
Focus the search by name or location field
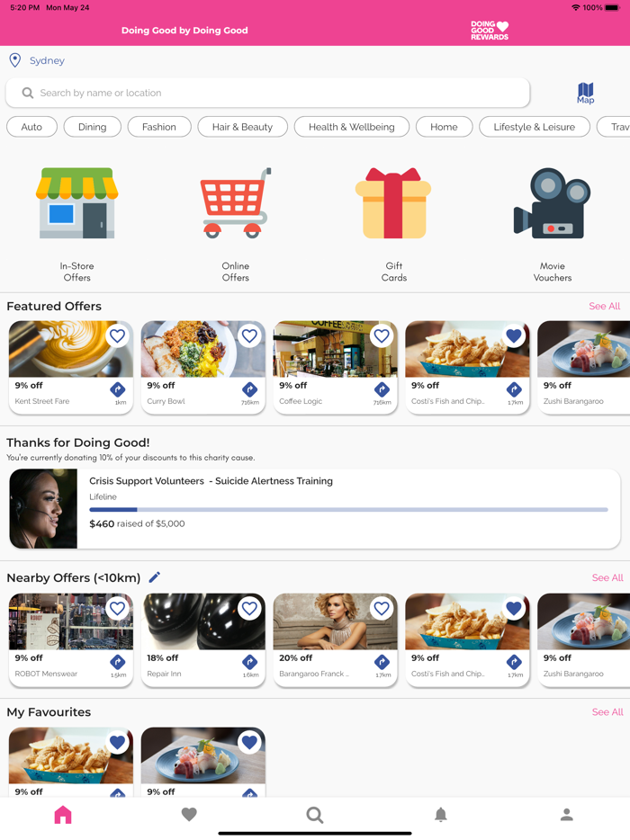pos(267,93)
